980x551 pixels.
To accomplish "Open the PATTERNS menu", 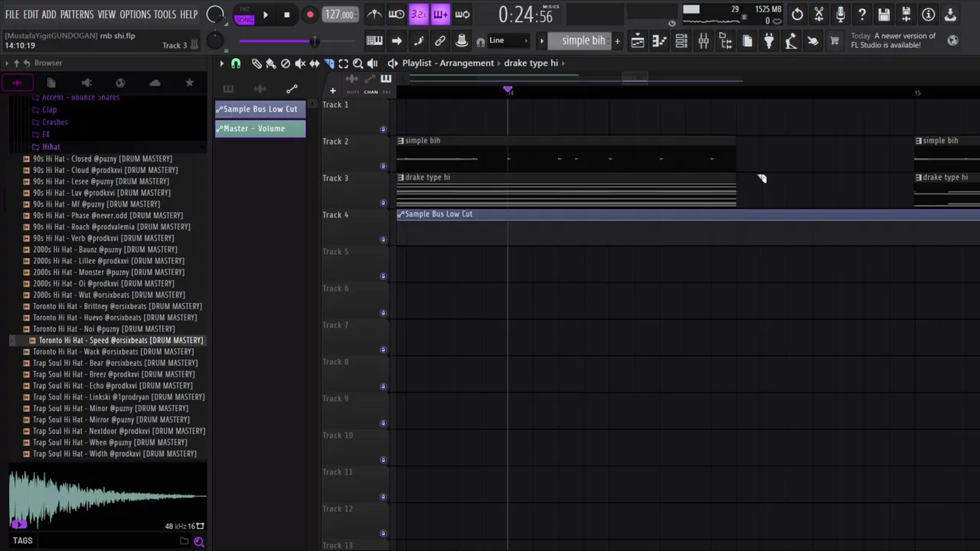I will pyautogui.click(x=77, y=15).
